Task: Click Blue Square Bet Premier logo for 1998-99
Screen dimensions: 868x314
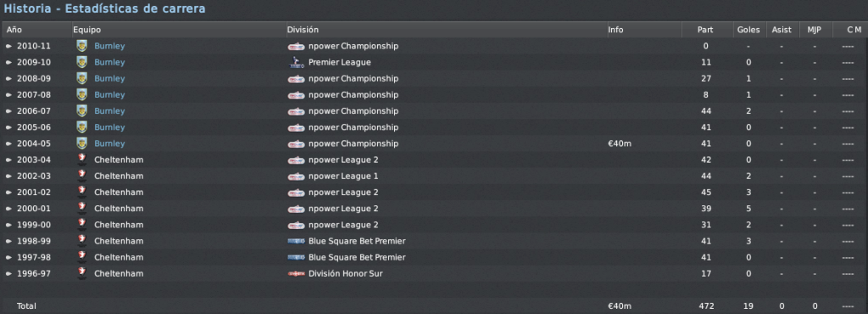Action: [x=296, y=241]
